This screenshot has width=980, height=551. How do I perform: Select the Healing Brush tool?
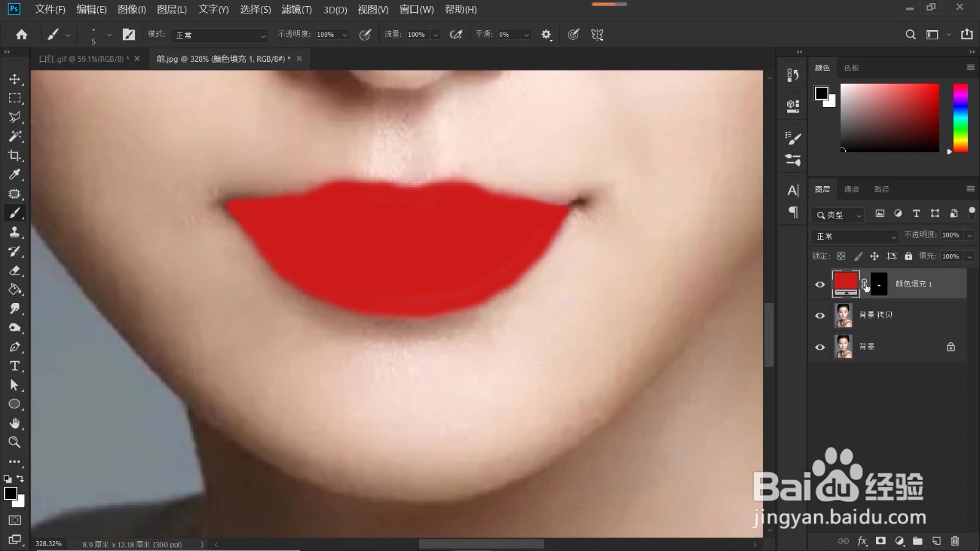pos(15,193)
